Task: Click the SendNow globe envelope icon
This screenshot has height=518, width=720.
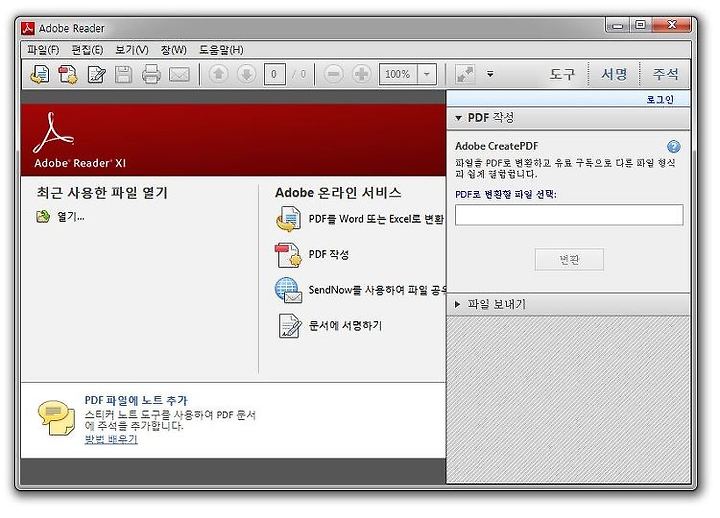Action: tap(288, 290)
